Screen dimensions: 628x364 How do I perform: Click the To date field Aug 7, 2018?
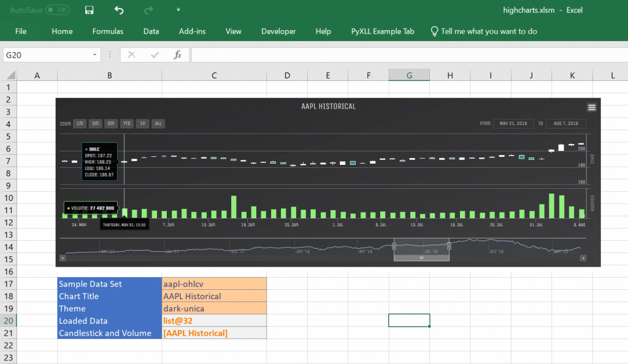566,124
